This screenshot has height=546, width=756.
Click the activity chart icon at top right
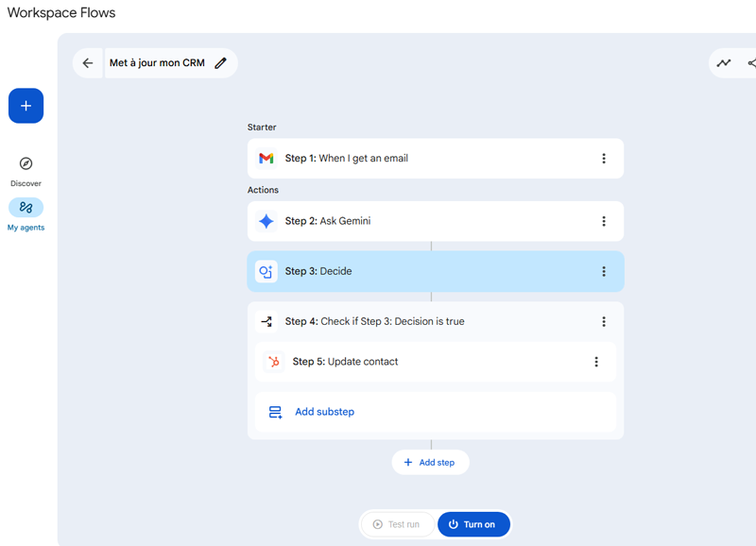tap(724, 63)
